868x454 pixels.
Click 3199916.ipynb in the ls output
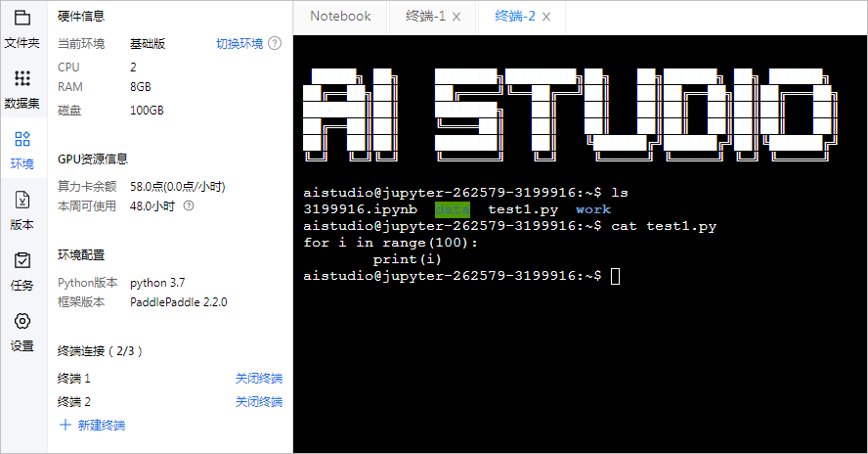(361, 209)
